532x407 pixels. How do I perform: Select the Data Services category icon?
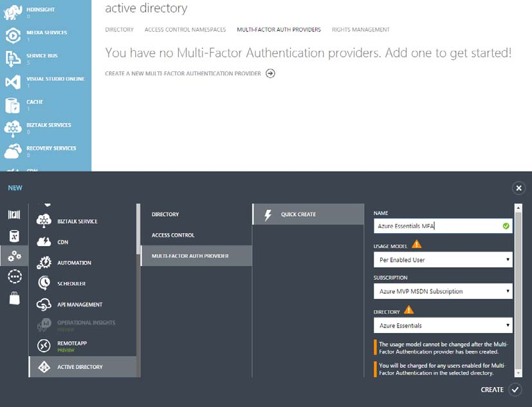click(x=14, y=236)
